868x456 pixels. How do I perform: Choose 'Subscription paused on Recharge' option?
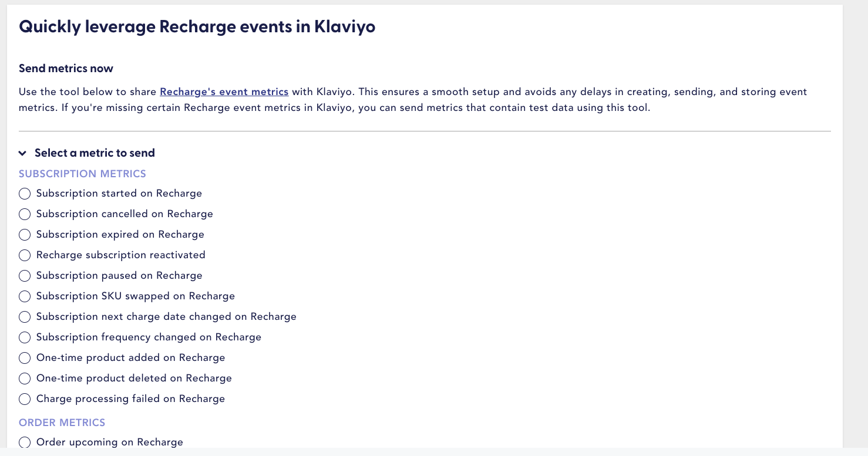coord(25,276)
